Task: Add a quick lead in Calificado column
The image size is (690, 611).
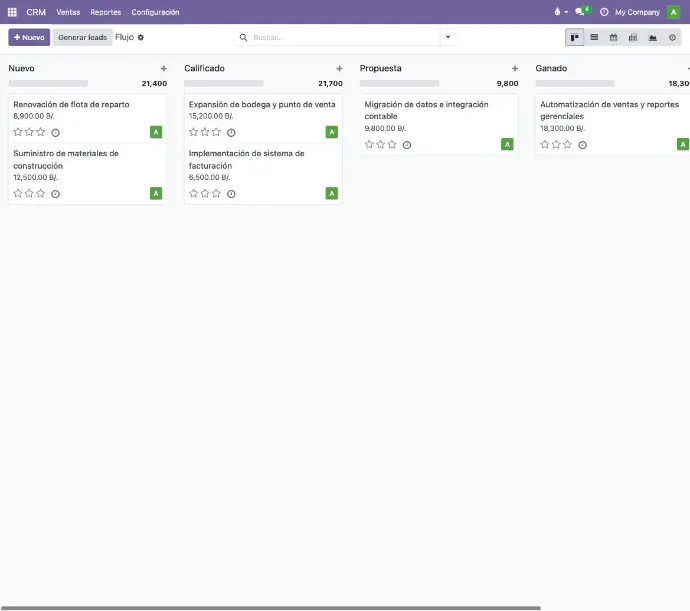Action: click(x=339, y=68)
